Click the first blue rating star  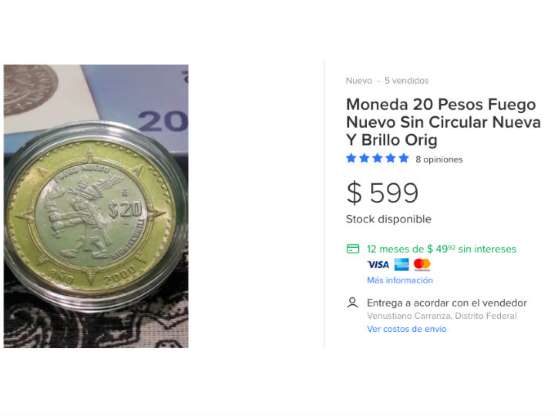click(351, 158)
